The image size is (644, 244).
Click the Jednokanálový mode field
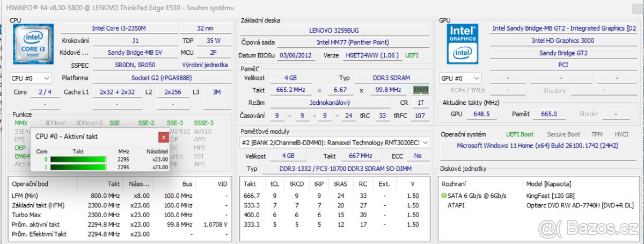point(330,102)
